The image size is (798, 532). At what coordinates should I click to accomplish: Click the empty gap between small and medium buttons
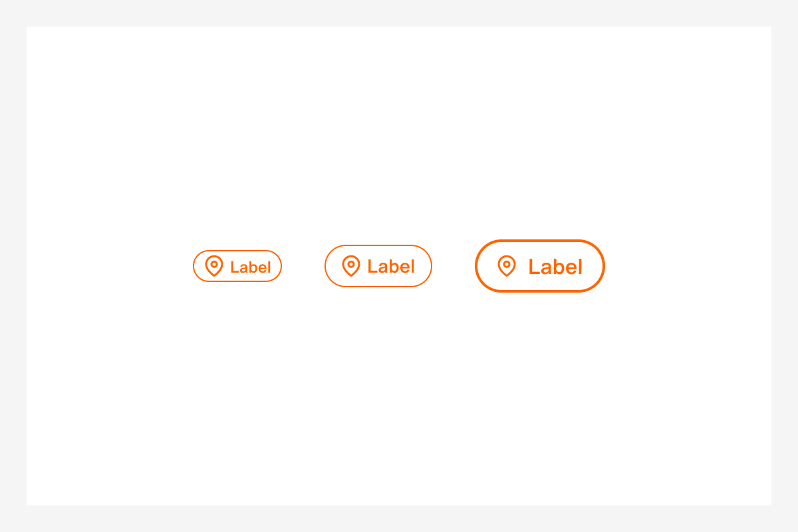(x=303, y=266)
